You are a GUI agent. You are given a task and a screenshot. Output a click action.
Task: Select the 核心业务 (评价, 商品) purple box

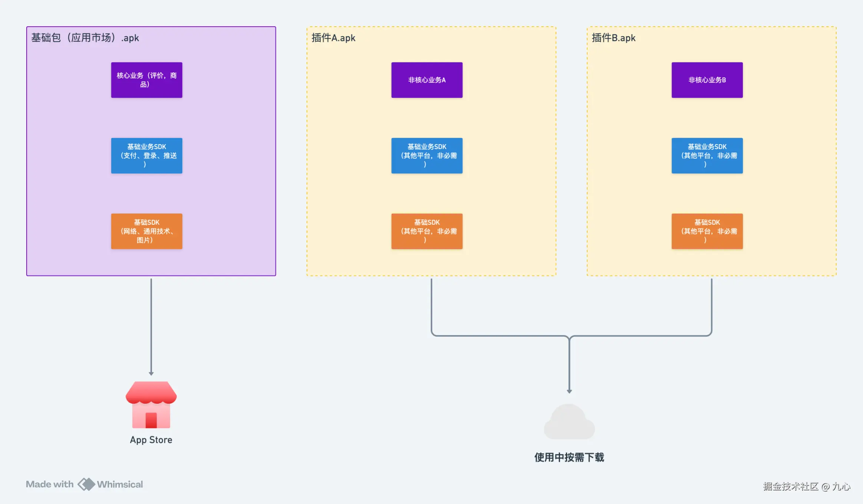pos(146,80)
